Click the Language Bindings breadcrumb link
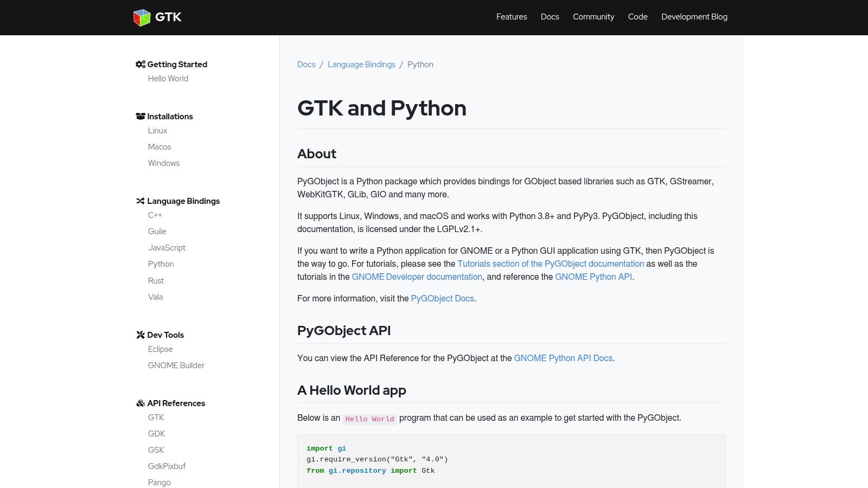 click(361, 65)
